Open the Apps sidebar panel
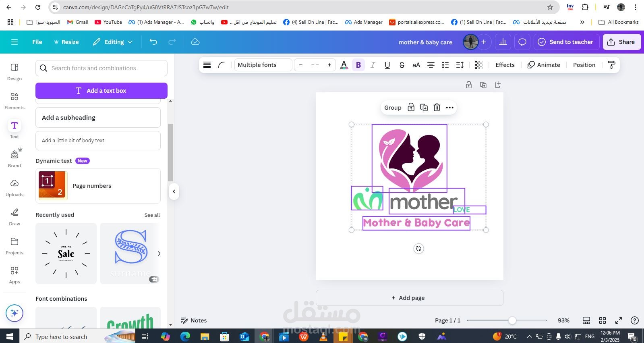Image resolution: width=644 pixels, height=343 pixels. (14, 275)
